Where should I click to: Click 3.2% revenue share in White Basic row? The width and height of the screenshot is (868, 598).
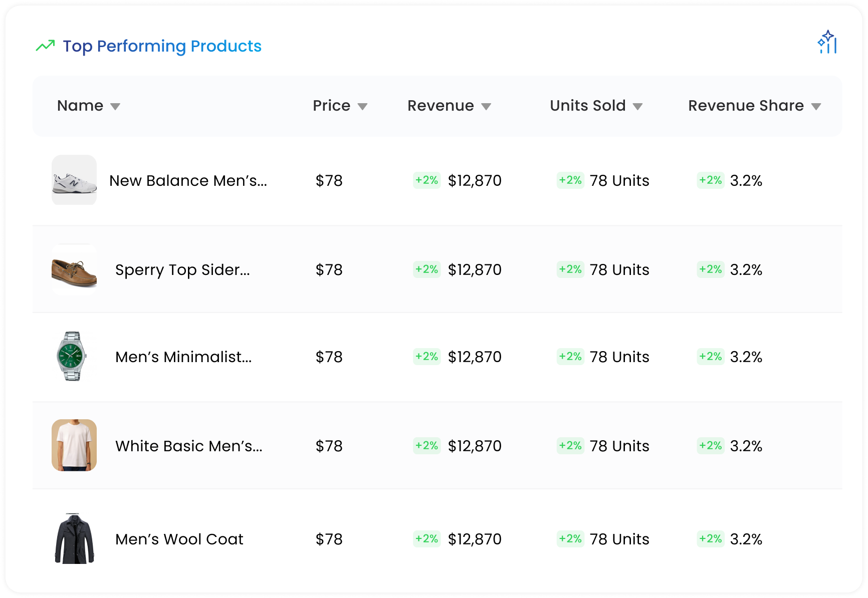pos(746,446)
